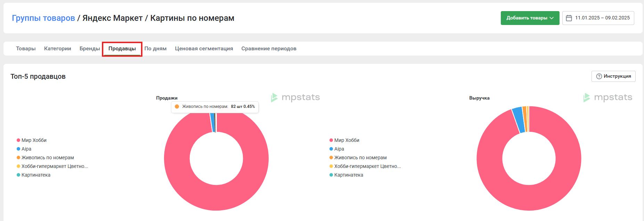Click the blue Aipa slice in Продажи donut
Image resolution: width=644 pixels, height=221 pixels.
(x=212, y=122)
